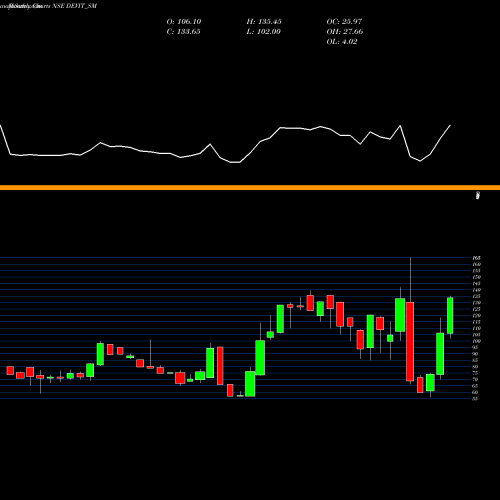
Task: Click the latest green candle at far right
Action: 450,316
